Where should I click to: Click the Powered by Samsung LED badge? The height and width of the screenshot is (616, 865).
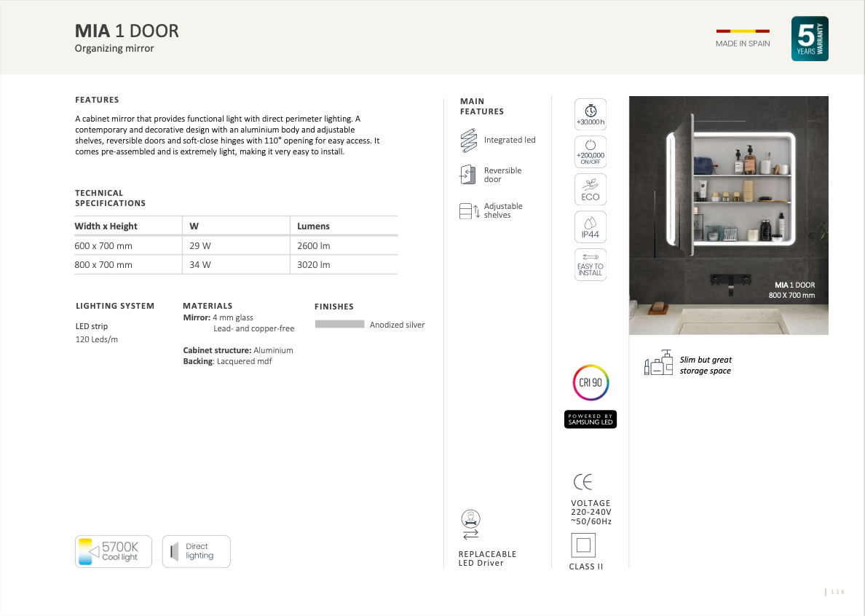pyautogui.click(x=591, y=419)
